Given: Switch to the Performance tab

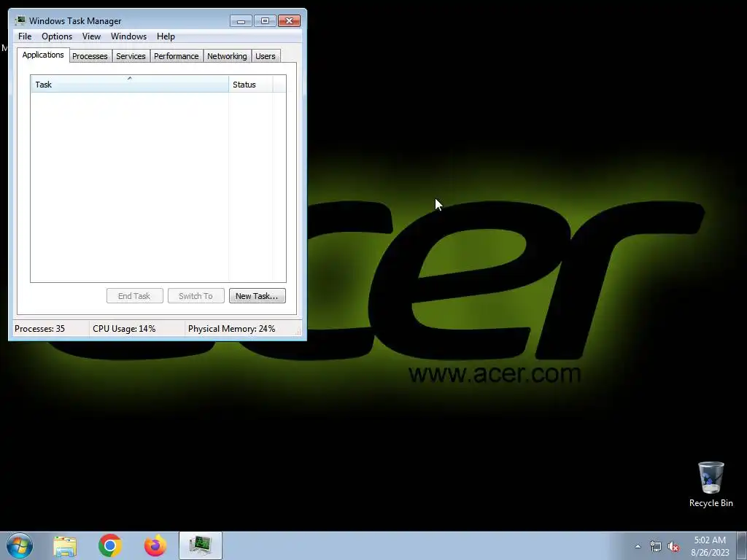Looking at the screenshot, I should (x=177, y=56).
